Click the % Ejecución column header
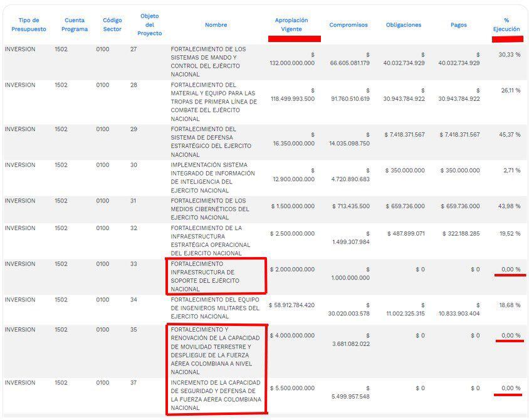 pyautogui.click(x=506, y=24)
